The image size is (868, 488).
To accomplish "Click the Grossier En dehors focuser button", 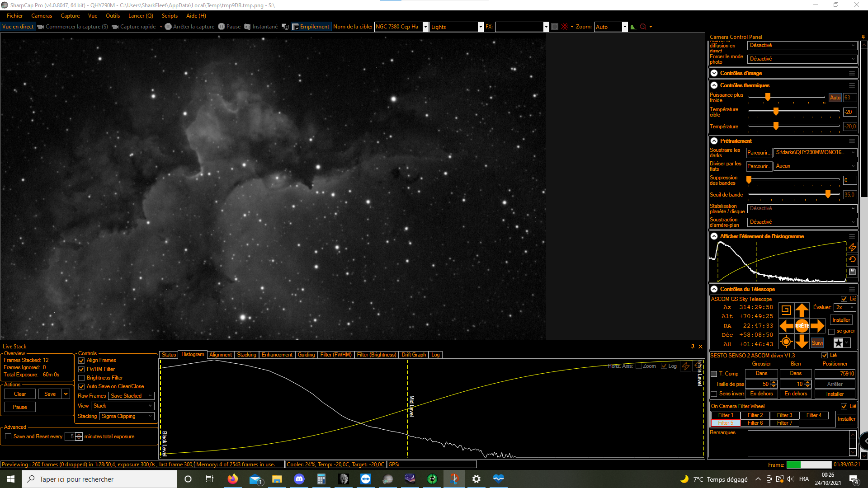I will click(x=761, y=394).
